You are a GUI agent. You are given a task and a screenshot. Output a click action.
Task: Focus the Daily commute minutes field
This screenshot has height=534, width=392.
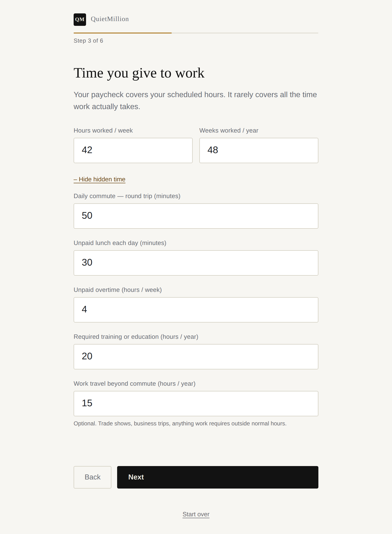pos(196,216)
